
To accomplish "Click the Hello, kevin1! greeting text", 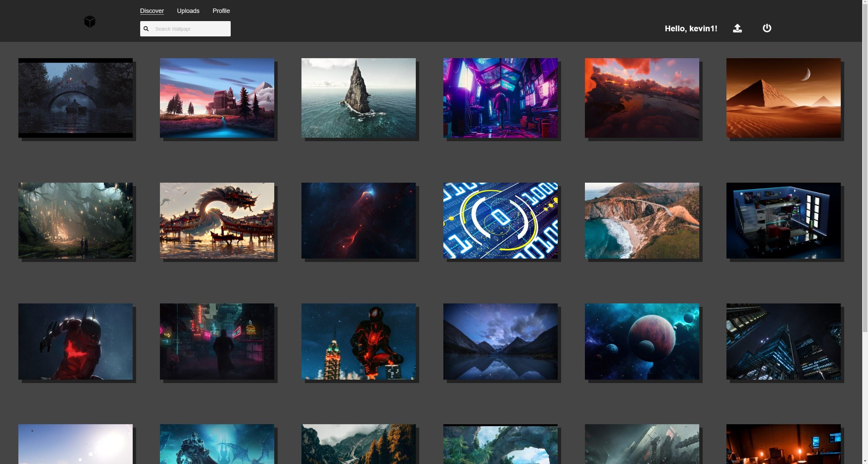I will pyautogui.click(x=691, y=29).
